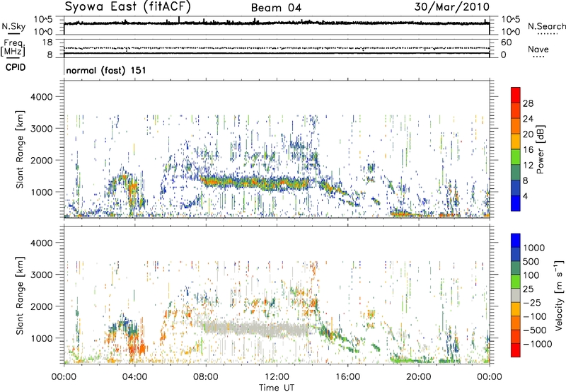Viewport: 566px width, 392px height.
Task: Click the '4' value on Power colorbar
Action: click(525, 197)
